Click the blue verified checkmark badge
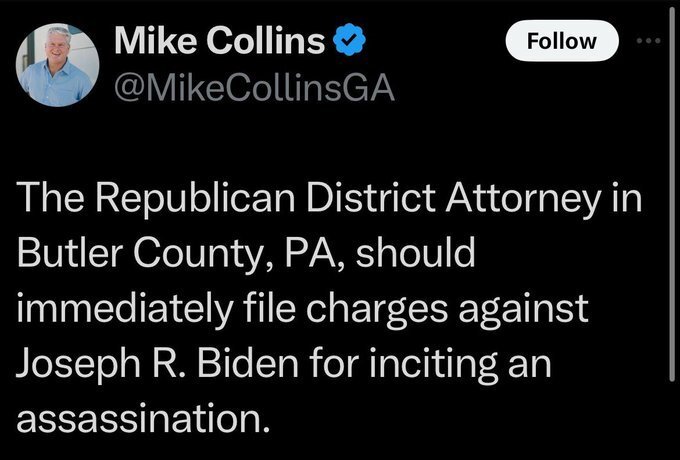Image resolution: width=680 pixels, height=460 pixels. (x=349, y=41)
